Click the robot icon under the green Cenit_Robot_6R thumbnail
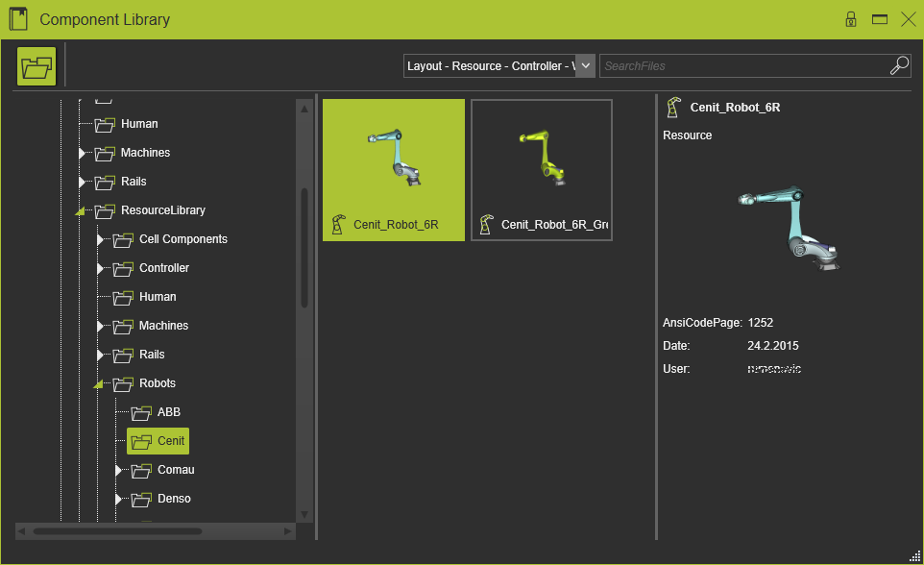924x565 pixels. [x=338, y=225]
